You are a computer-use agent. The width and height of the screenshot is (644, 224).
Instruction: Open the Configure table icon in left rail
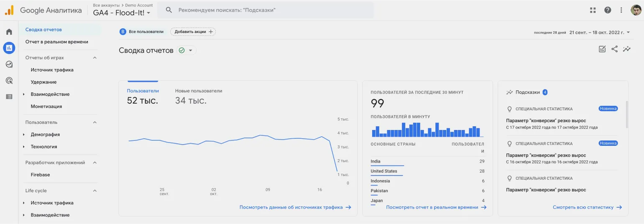pyautogui.click(x=9, y=97)
